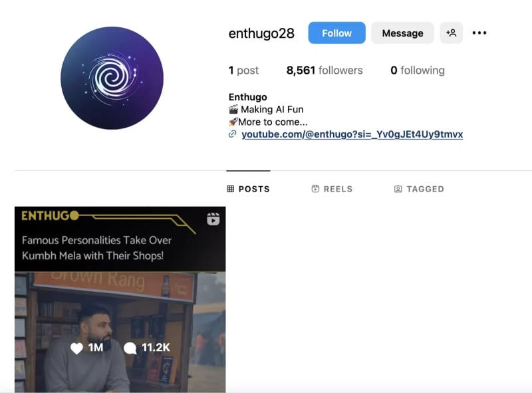Viewport: 532px width, 393px height.
Task: Click the comment bubble icon on post
Action: click(130, 348)
